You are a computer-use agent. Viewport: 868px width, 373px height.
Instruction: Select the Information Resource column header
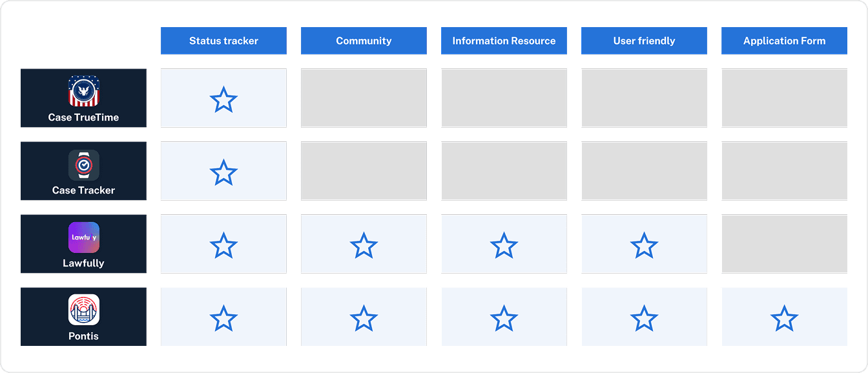[504, 41]
